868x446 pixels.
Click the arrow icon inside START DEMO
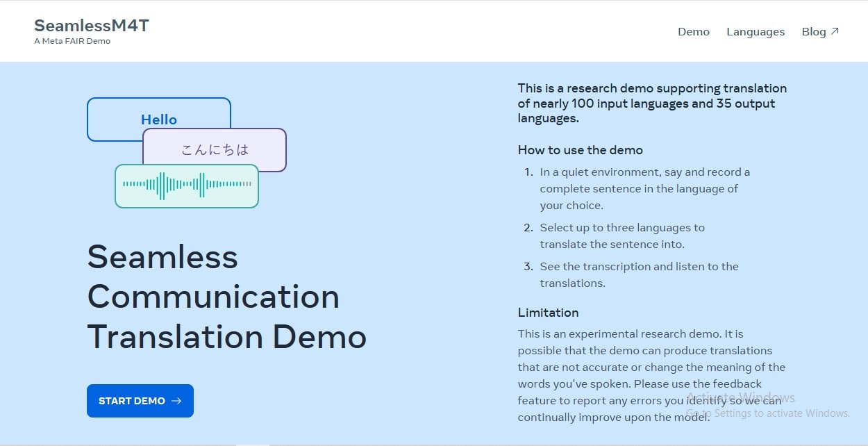[176, 401]
